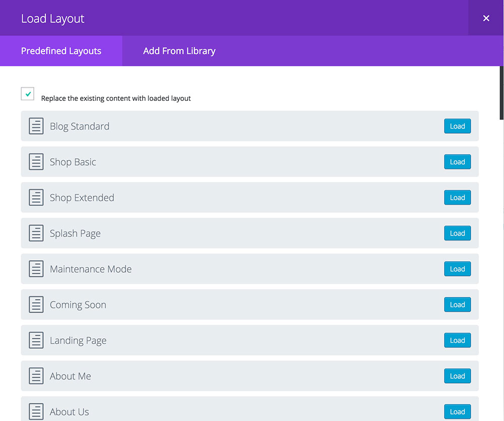Close the Load Layout dialog
The height and width of the screenshot is (421, 504).
tap(486, 18)
